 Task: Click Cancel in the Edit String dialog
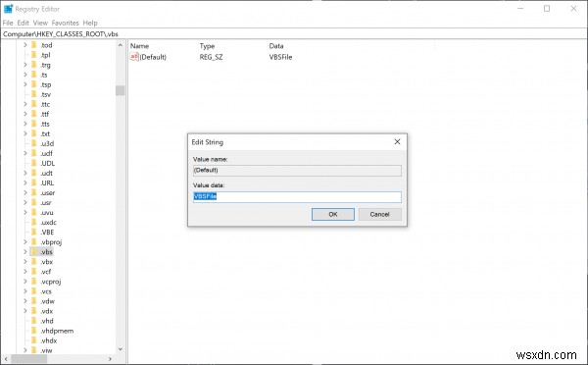[379, 214]
